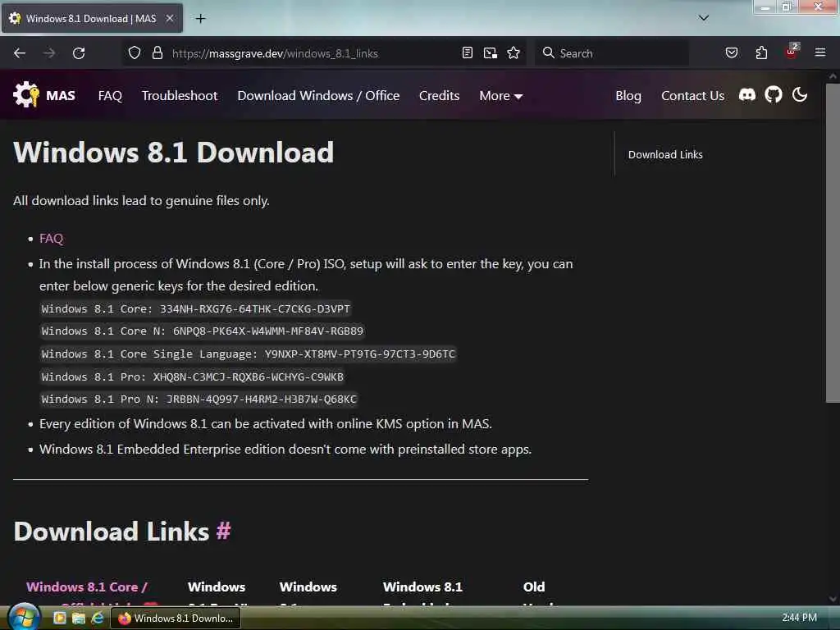The width and height of the screenshot is (840, 630).
Task: Click the vertical page scrollbar thumb
Action: 833,243
